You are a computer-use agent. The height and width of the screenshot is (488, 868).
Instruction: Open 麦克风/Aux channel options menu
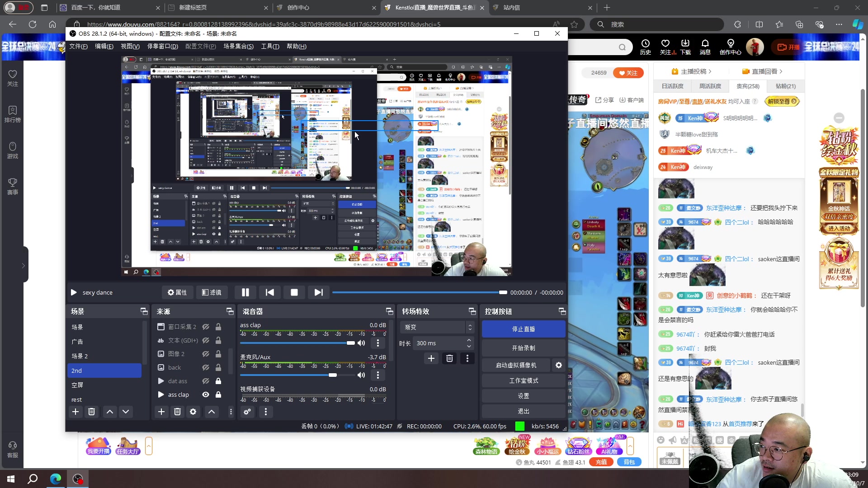coord(378,375)
